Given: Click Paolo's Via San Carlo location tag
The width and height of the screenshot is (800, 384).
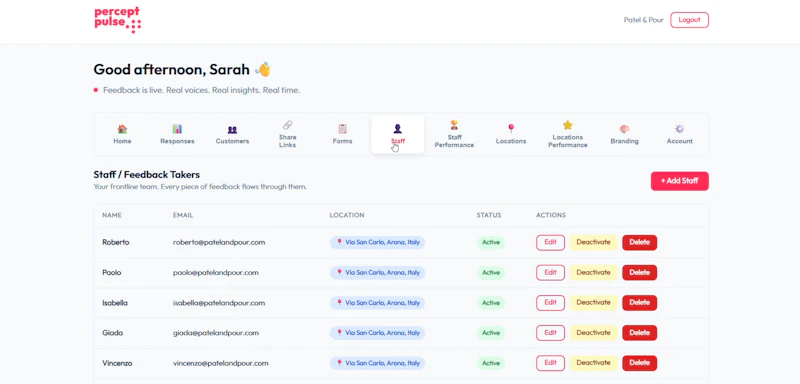Looking at the screenshot, I should (378, 273).
